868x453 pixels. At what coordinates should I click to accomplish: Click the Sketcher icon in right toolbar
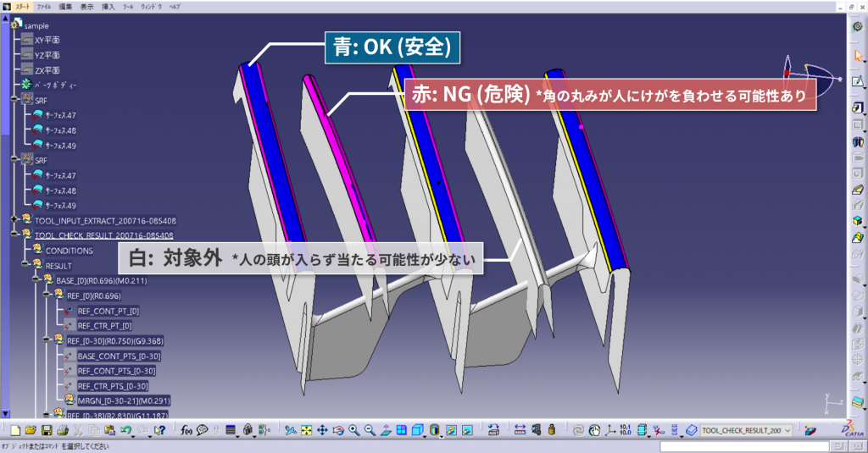[858, 81]
